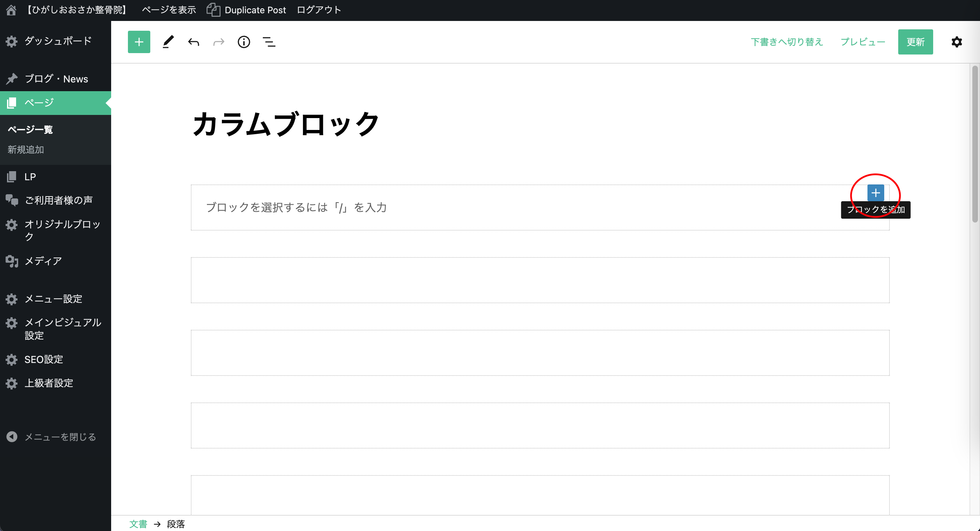Click the 文書 breadcrumb link
980x531 pixels.
click(x=138, y=524)
